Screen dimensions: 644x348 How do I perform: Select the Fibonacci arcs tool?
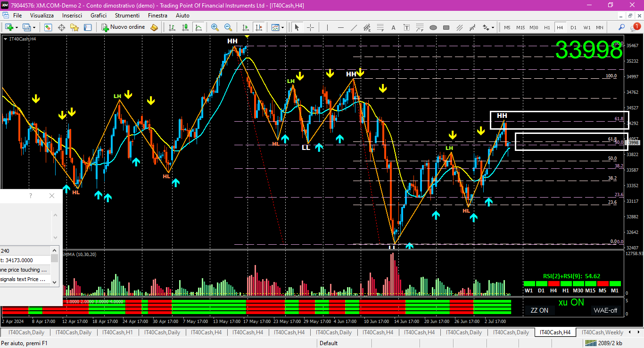click(420, 27)
